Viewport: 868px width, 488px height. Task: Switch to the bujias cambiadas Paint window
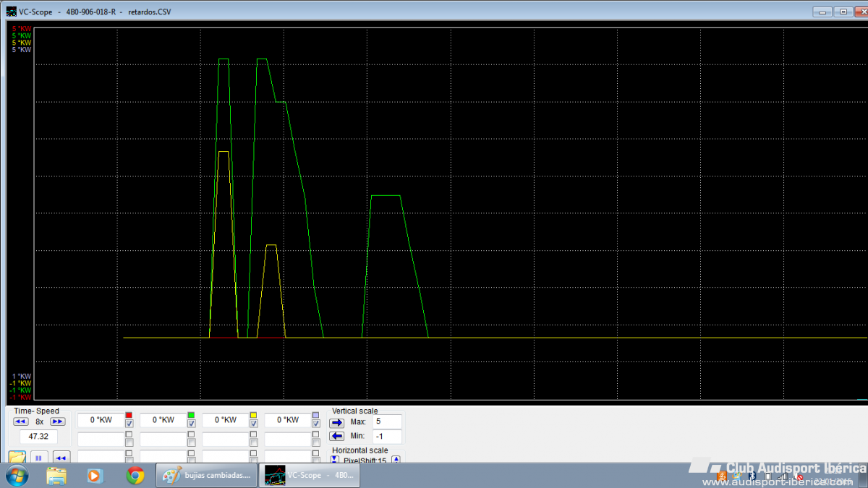click(206, 475)
